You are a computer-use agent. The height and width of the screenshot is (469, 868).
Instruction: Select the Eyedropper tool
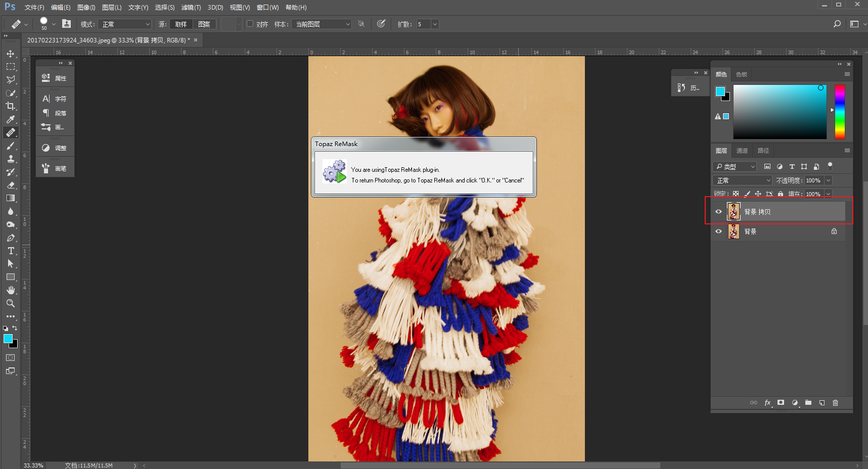tap(10, 119)
